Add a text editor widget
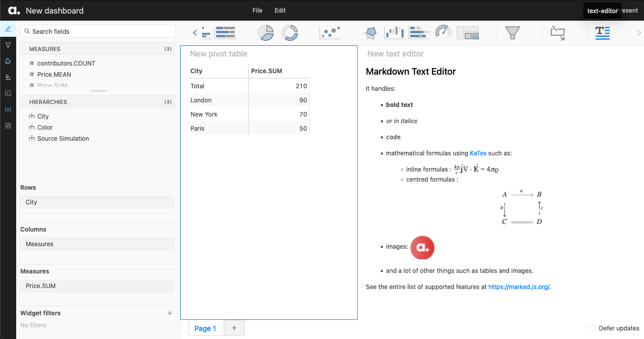The height and width of the screenshot is (339, 644). (602, 32)
